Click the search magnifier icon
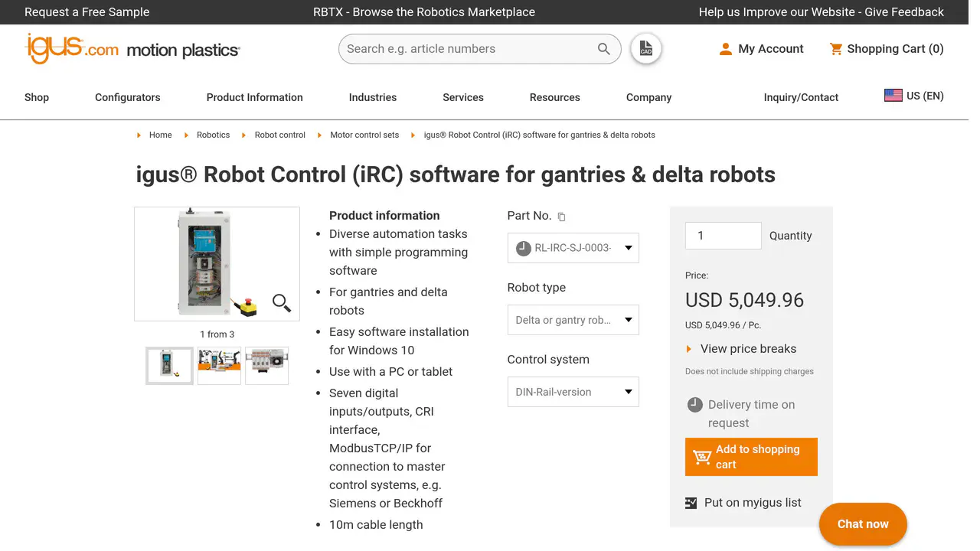The image size is (980, 551). click(604, 49)
